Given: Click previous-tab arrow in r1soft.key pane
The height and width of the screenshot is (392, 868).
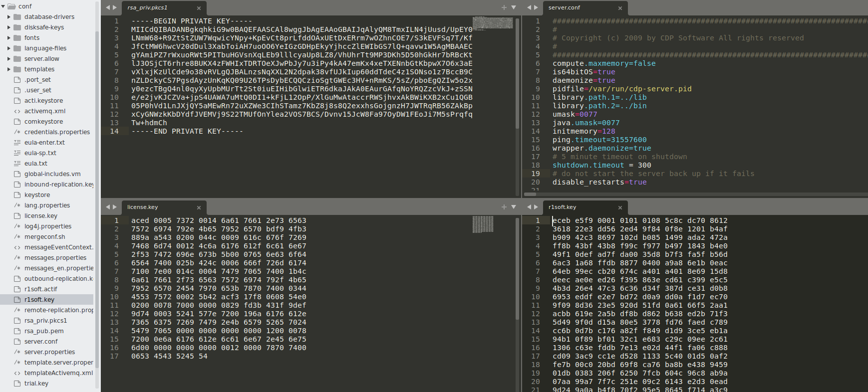Looking at the screenshot, I should 529,207.
